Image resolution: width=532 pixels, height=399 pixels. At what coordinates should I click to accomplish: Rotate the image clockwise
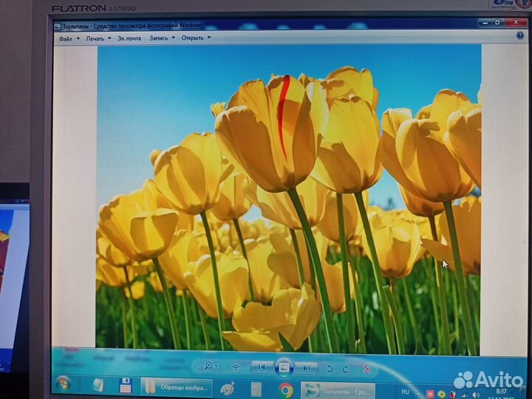pyautogui.click(x=346, y=369)
